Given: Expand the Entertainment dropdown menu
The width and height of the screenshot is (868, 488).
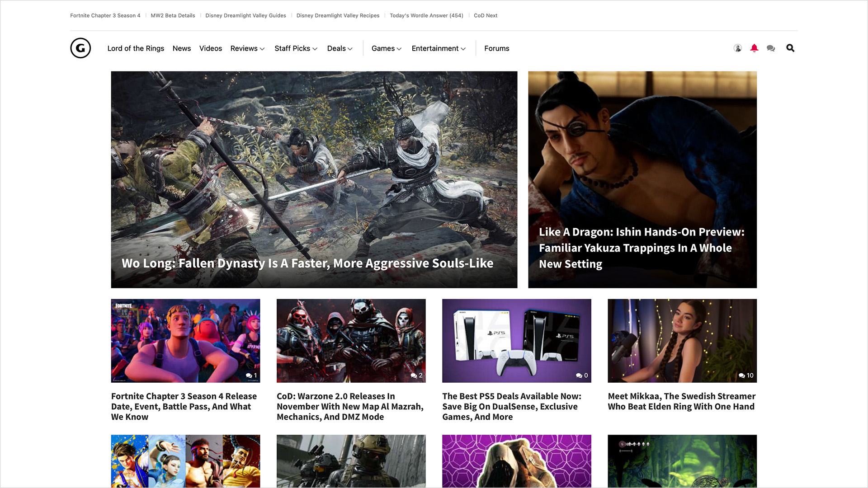Looking at the screenshot, I should click(438, 48).
